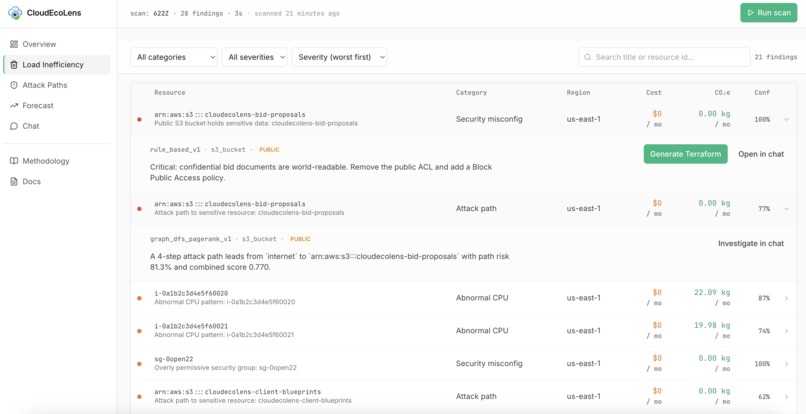806x414 pixels.
Task: Click the '87%' confidence value
Action: pyautogui.click(x=764, y=298)
